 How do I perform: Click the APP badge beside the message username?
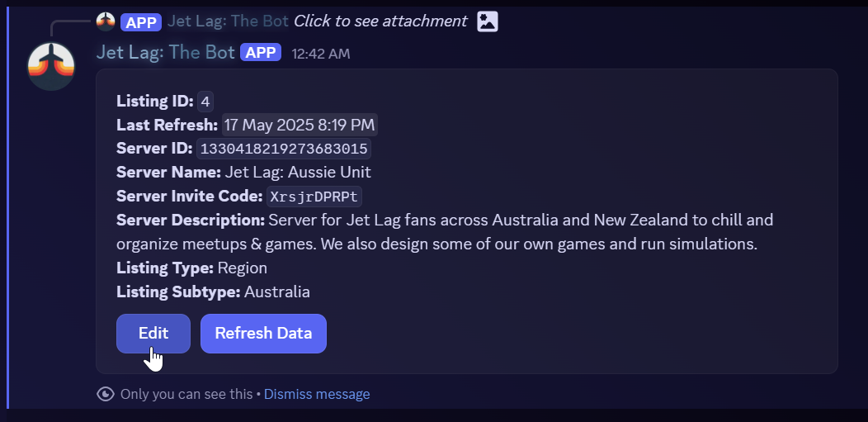261,53
